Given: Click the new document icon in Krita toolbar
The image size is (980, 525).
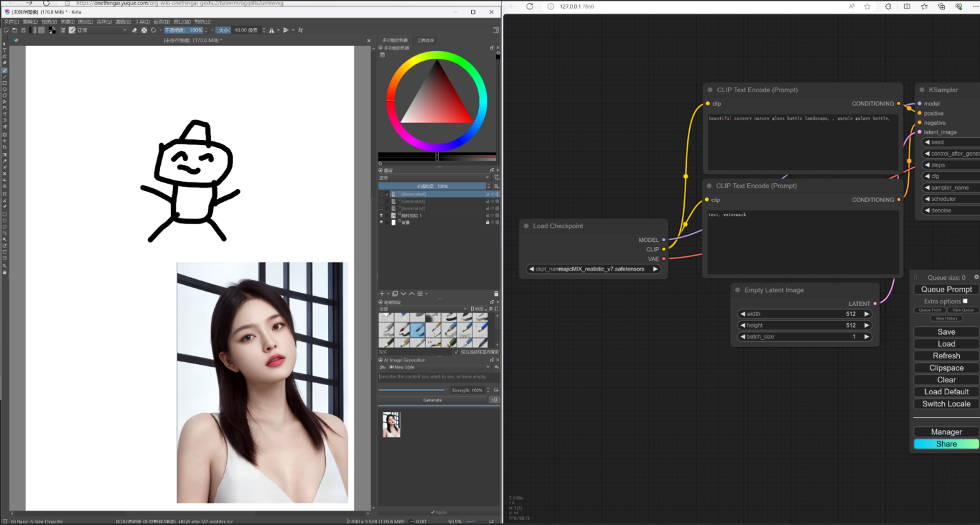Looking at the screenshot, I should click(x=6, y=30).
